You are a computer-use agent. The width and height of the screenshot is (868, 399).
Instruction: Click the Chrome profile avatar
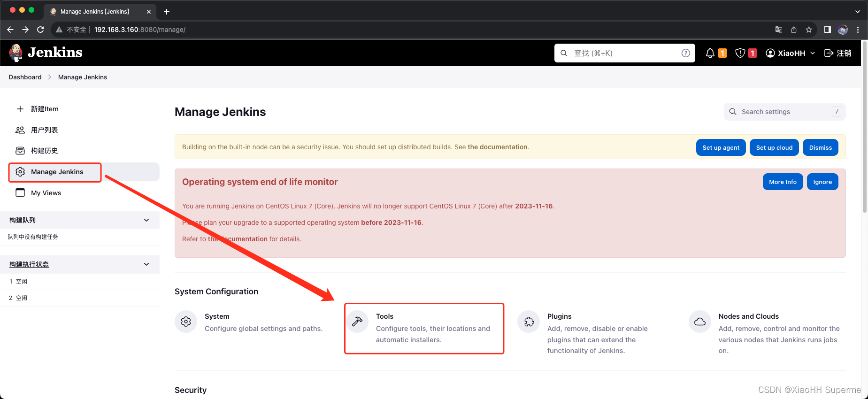pos(843,30)
